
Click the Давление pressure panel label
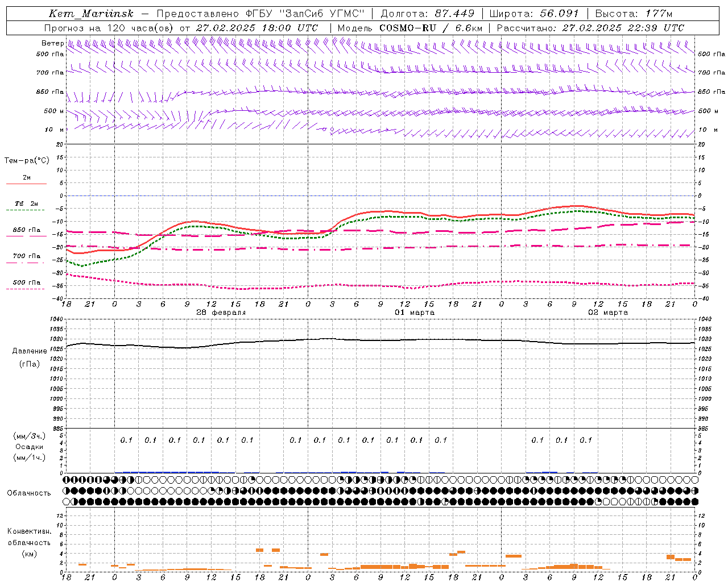[x=30, y=351]
